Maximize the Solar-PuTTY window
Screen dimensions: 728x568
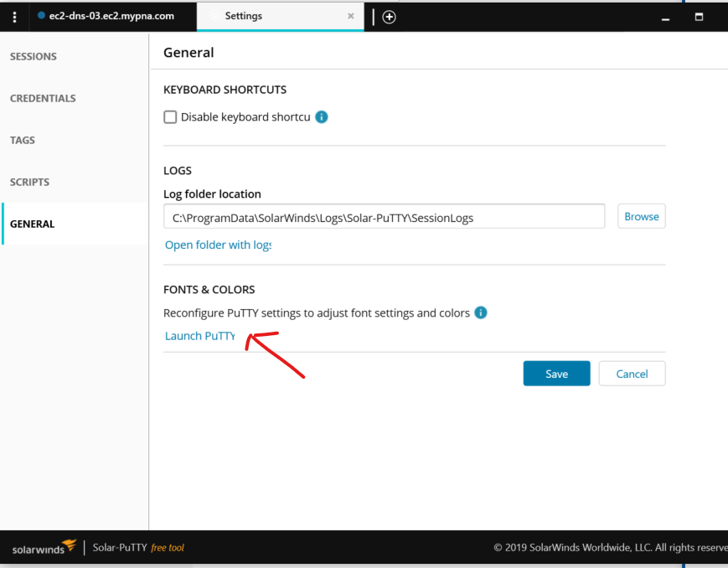point(699,18)
